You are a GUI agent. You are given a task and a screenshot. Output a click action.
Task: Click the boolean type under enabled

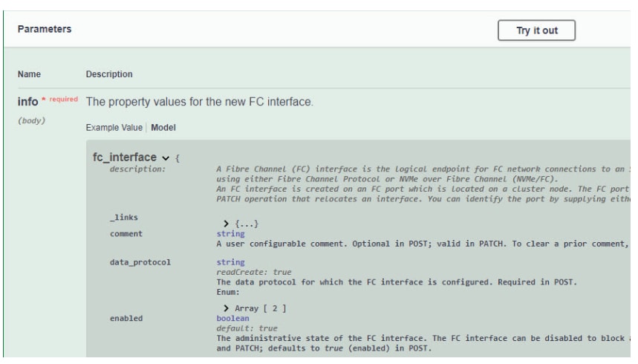point(231,317)
